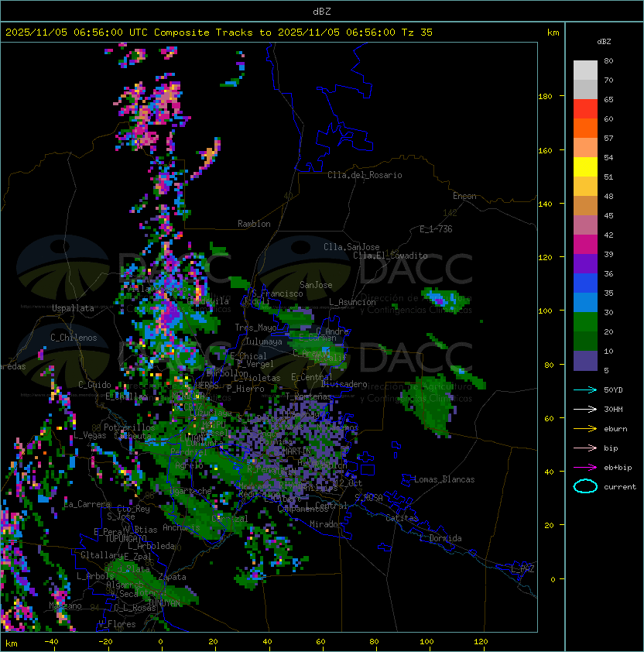Click the 'E_1-736' map label
Image resolution: width=644 pixels, height=652 pixels.
436,229
